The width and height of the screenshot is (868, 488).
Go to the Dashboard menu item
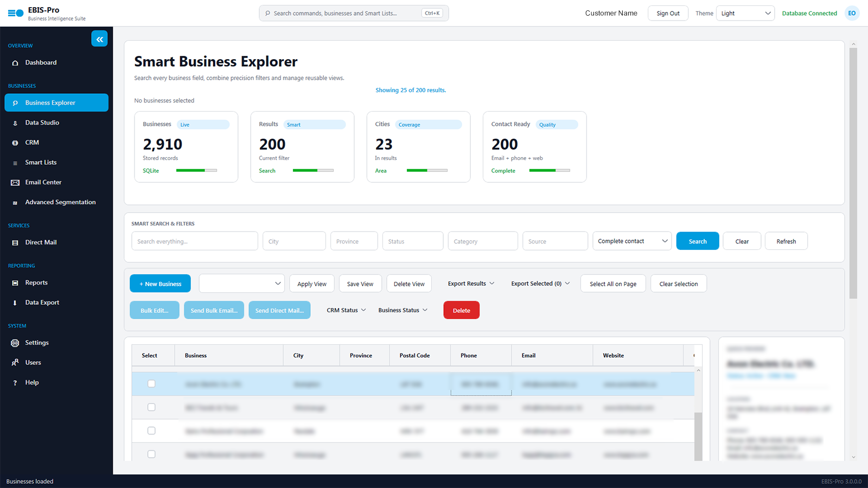pos(56,63)
